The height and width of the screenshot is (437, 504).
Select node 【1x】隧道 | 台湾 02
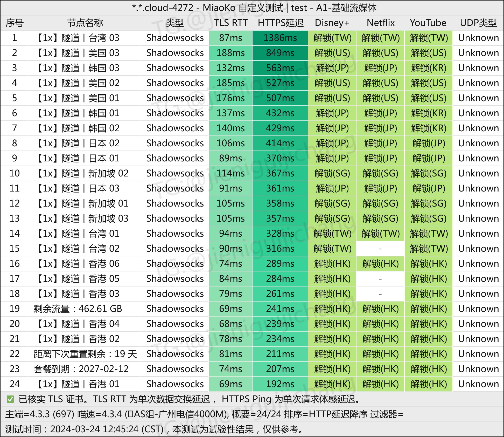pos(77,249)
